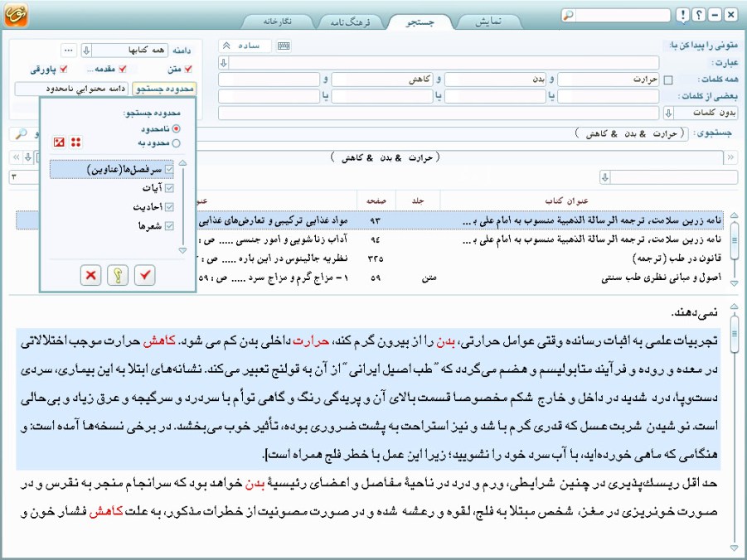
Task: Click the ellipsis button next to دامنه
Action: point(69,50)
